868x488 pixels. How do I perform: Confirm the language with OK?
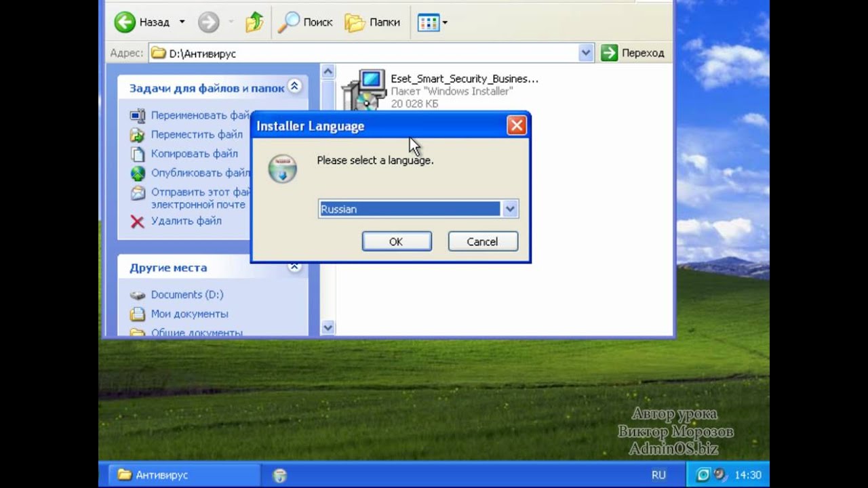(x=397, y=241)
